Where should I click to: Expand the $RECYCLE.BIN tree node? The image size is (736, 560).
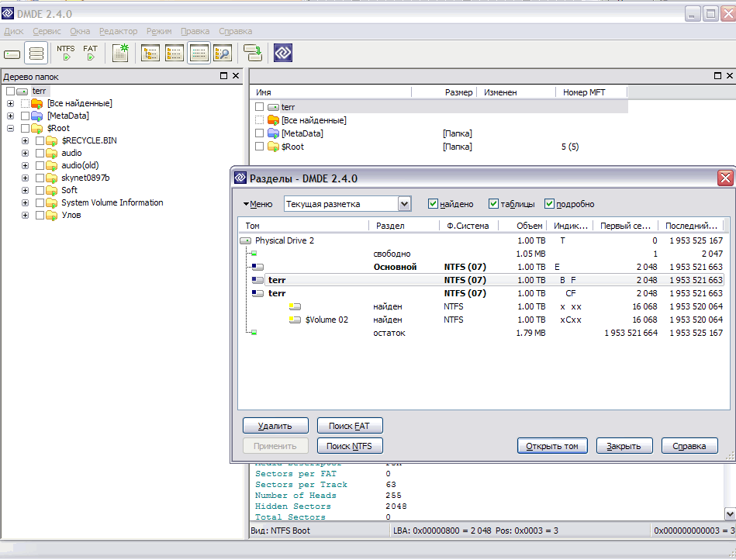point(26,141)
